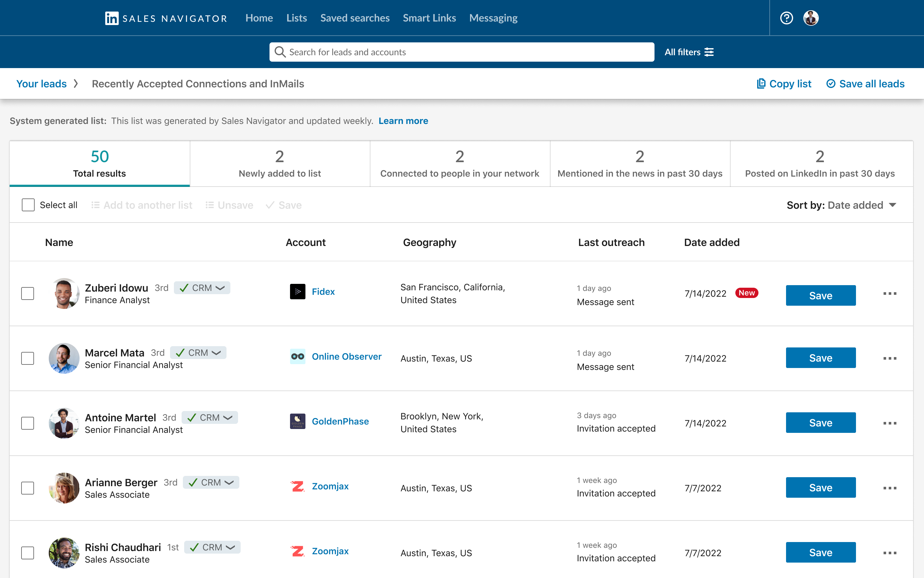The image size is (924, 578).
Task: Expand CRM dropdown for Rishi Chaudhari
Action: tap(212, 547)
